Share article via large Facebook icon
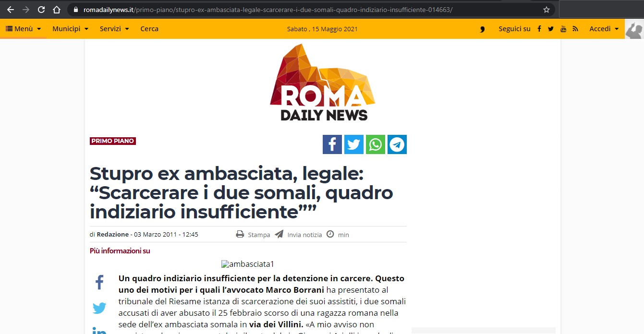The image size is (644, 334). (332, 144)
